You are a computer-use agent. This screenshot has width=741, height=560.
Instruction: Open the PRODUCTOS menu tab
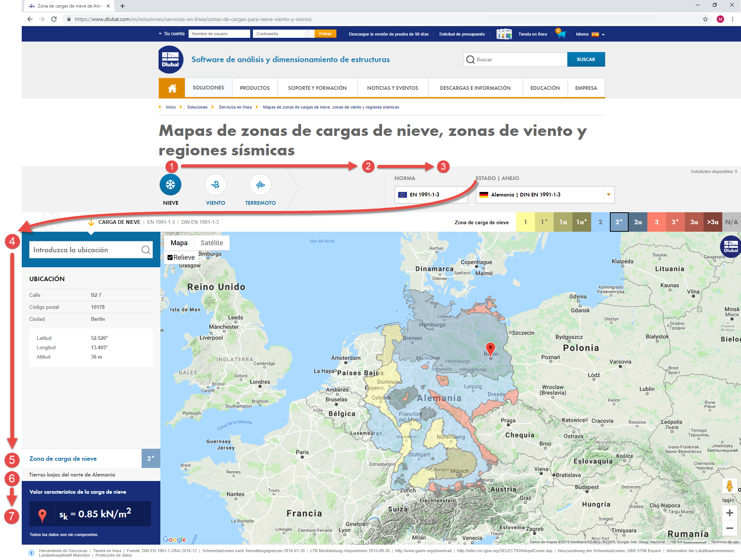[254, 88]
